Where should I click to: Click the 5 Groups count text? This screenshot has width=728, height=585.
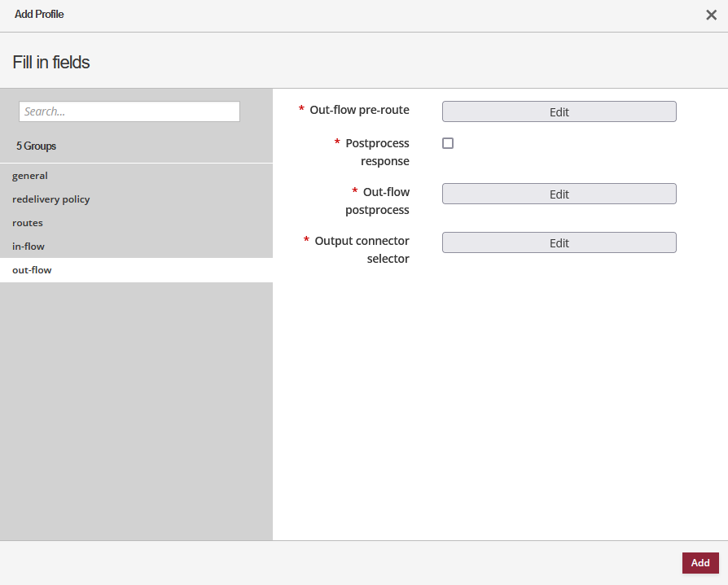[x=36, y=146]
